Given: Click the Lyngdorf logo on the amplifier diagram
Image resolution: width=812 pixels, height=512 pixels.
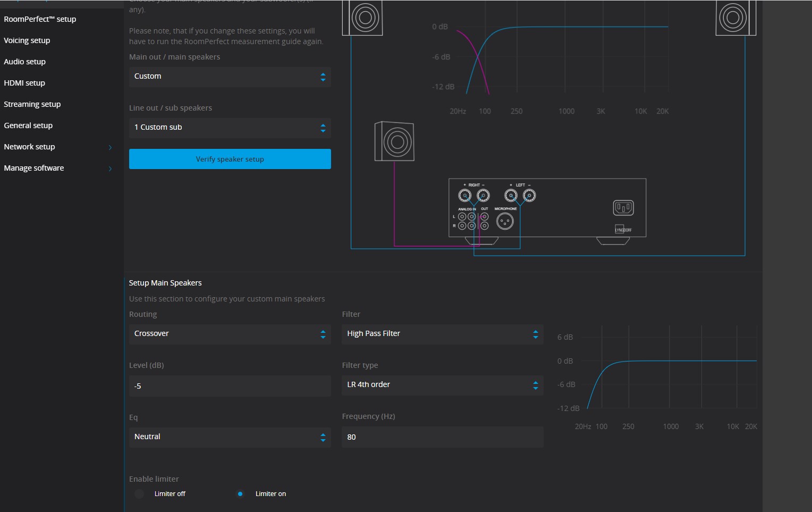Looking at the screenshot, I should tap(623, 230).
